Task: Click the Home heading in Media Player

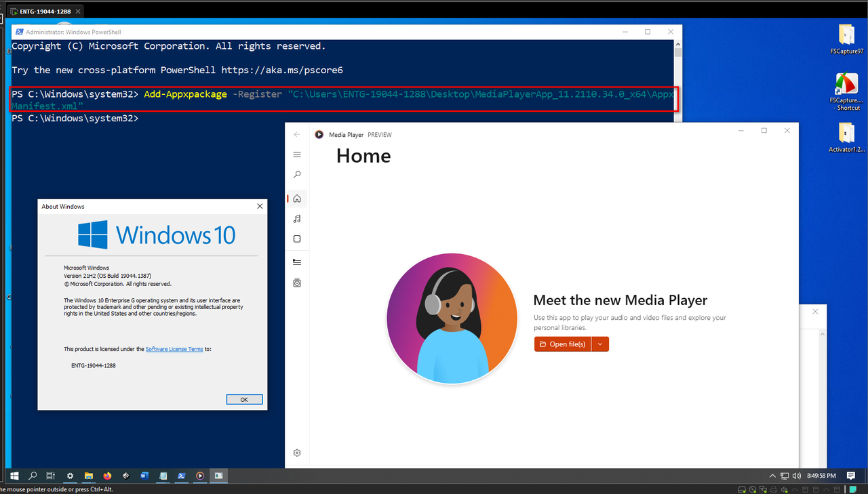Action: [363, 156]
